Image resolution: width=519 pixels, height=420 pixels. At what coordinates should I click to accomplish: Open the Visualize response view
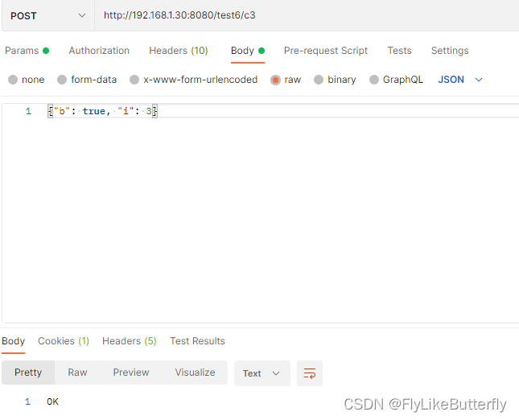pyautogui.click(x=195, y=373)
